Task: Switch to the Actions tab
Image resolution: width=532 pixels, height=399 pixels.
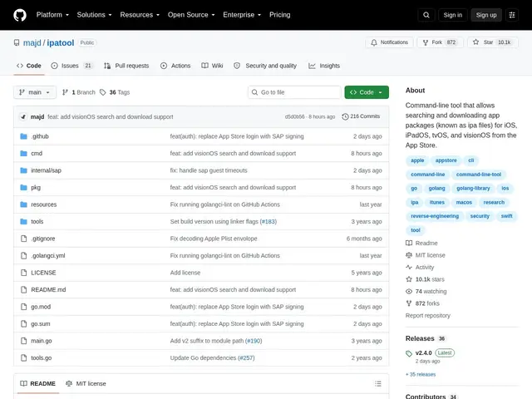Action: [x=175, y=66]
